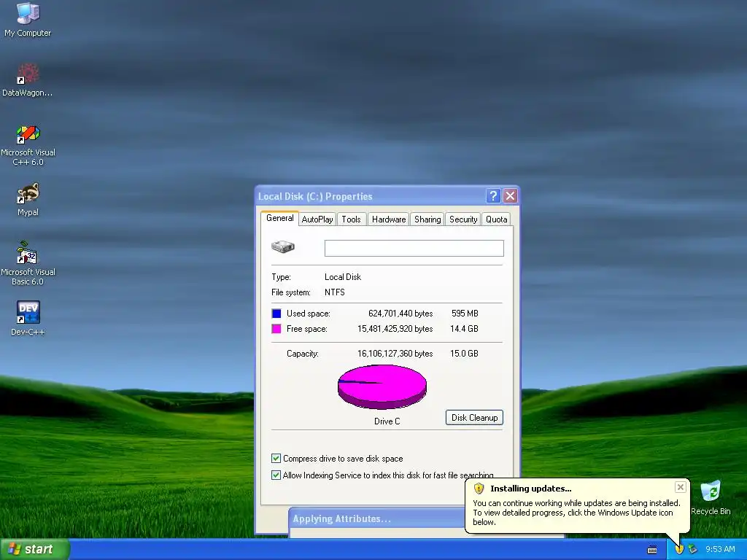Click the 15,481,425,920 bytes free space value
Image resolution: width=747 pixels, height=560 pixels.
[395, 329]
